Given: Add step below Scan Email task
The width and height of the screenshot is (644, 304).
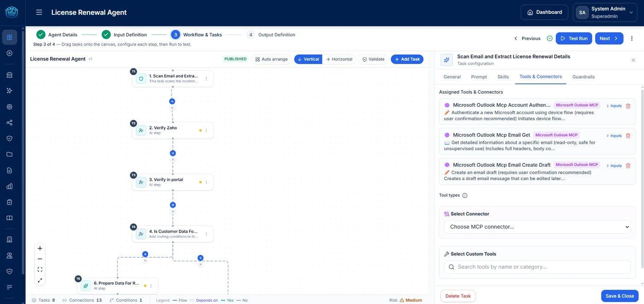Looking at the screenshot, I should (172, 101).
